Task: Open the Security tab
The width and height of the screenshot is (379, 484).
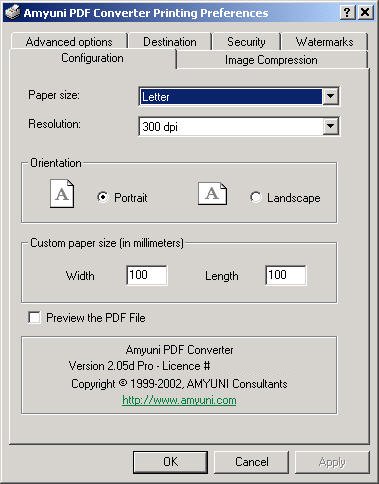Action: pos(246,42)
